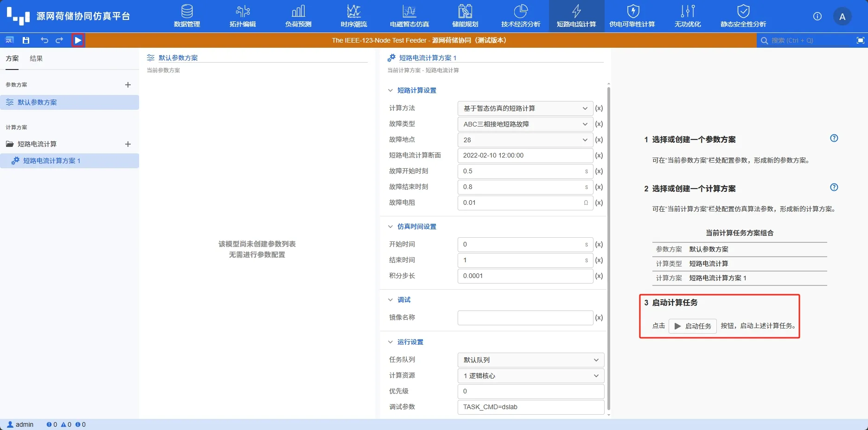
Task: Click admin user in status bar
Action: [x=20, y=424]
